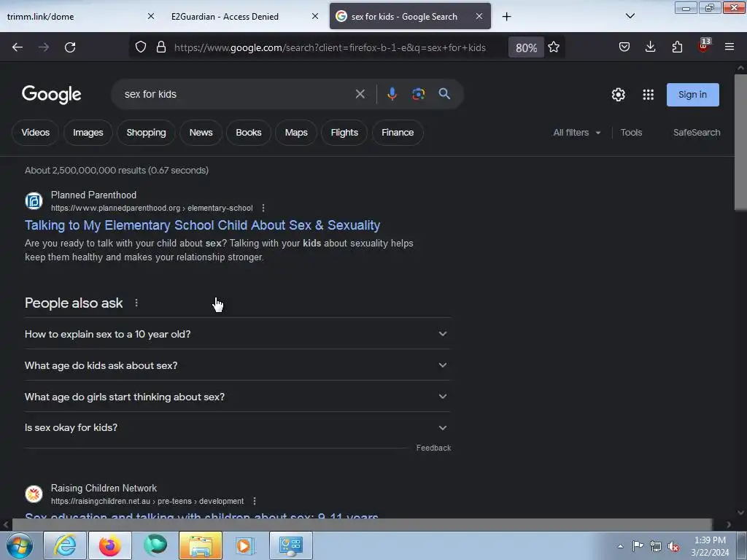747x560 pixels.
Task: Open a new tab with the plus icon
Action: [x=506, y=17]
